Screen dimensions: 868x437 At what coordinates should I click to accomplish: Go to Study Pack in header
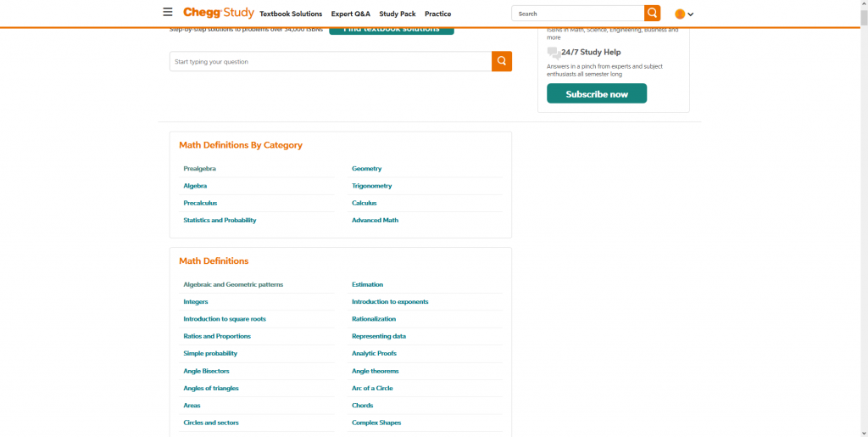click(398, 14)
